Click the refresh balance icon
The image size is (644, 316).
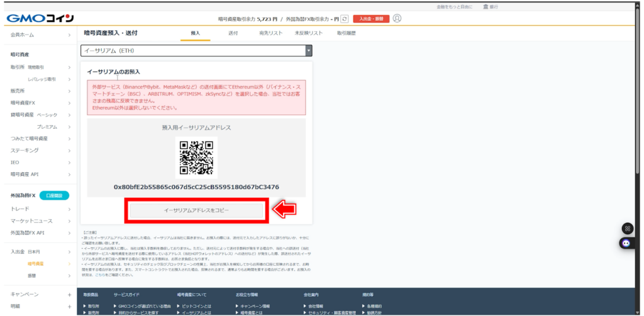pos(345,19)
